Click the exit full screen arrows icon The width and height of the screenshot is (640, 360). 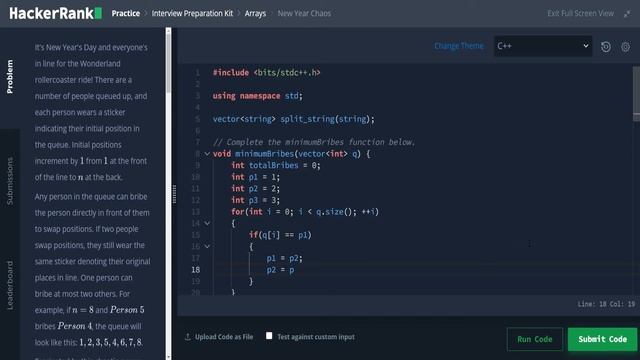coord(627,14)
